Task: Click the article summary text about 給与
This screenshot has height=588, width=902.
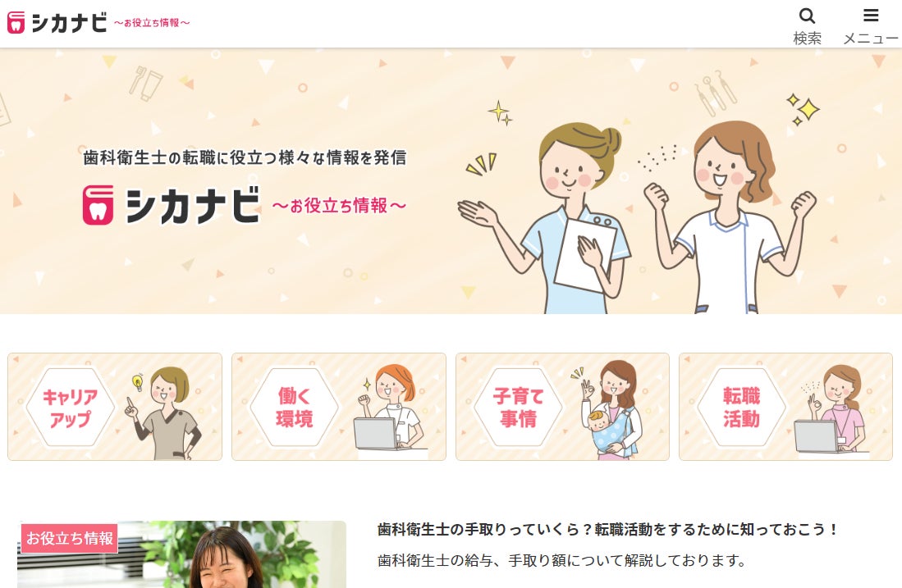Action: 562,560
